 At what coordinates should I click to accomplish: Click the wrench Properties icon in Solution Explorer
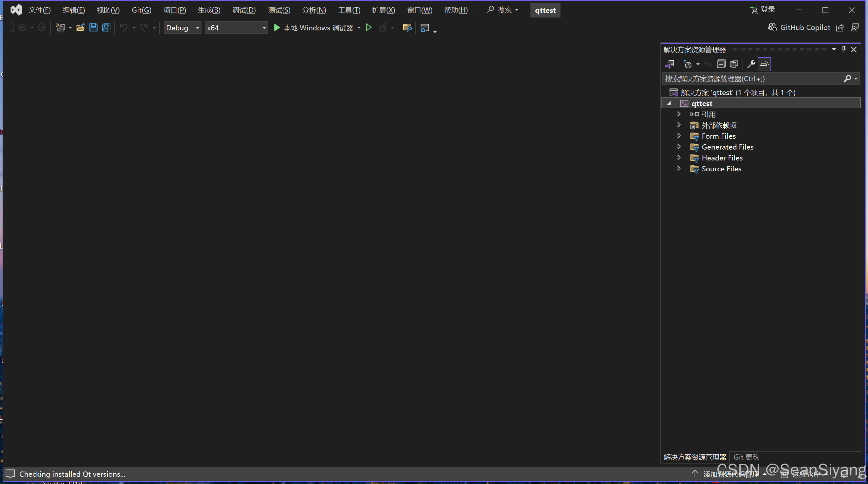coord(751,64)
